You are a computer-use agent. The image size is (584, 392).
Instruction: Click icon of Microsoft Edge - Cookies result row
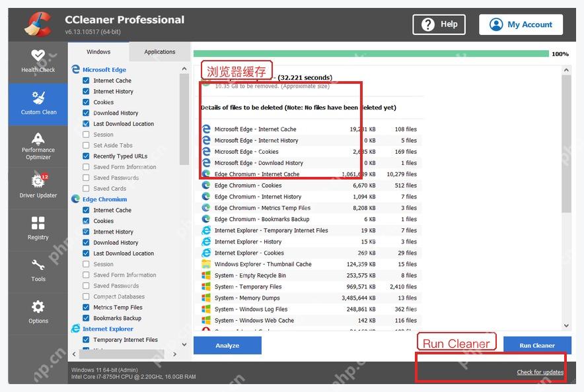point(206,151)
